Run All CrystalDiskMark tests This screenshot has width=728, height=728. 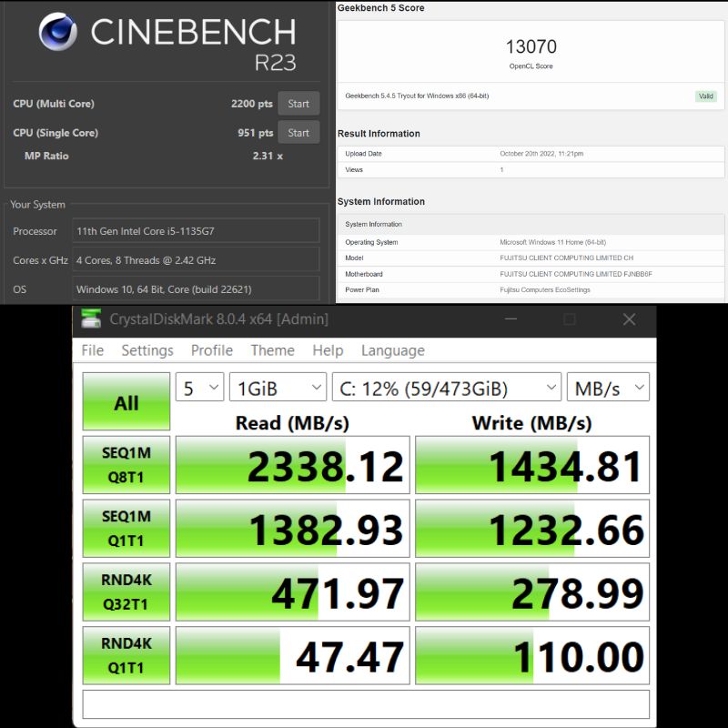point(126,401)
